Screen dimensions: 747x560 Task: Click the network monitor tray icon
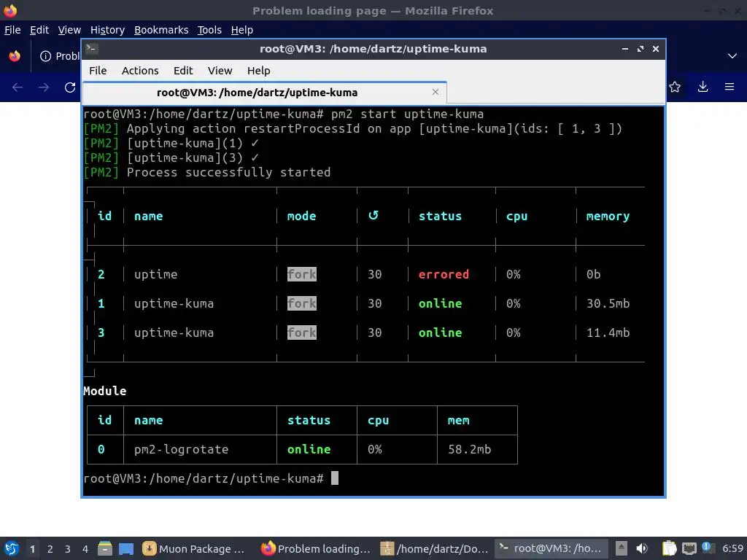coord(689,548)
